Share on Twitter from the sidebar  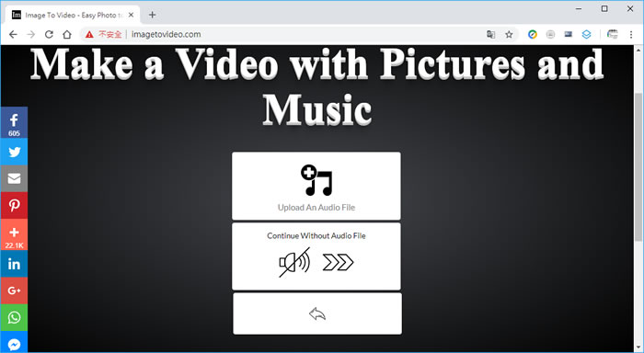coord(14,152)
